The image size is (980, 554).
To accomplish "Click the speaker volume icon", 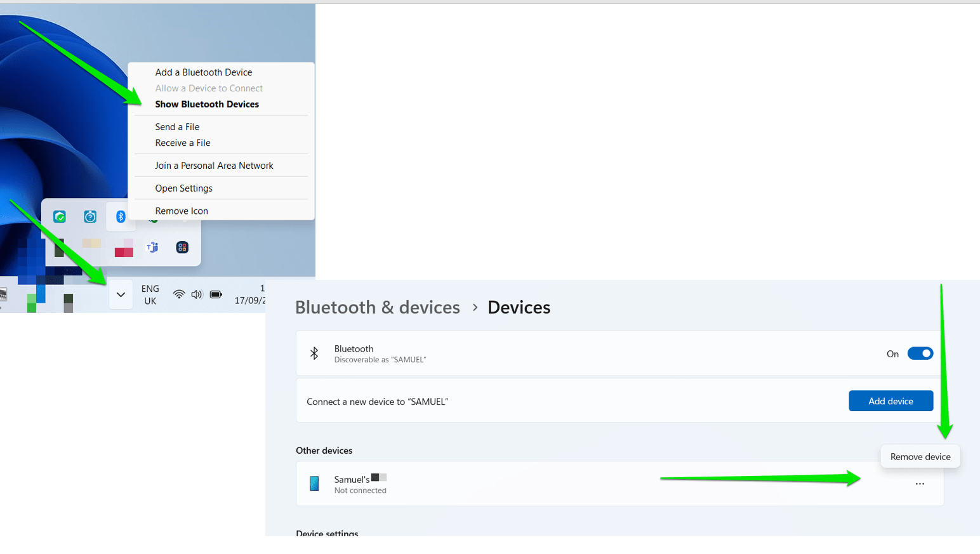I will coord(197,294).
